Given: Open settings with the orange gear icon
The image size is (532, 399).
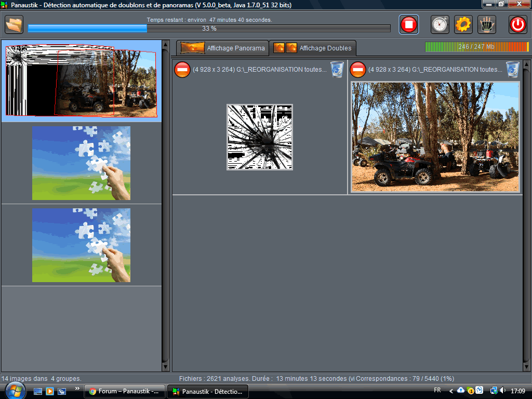Looking at the screenshot, I should click(463, 24).
